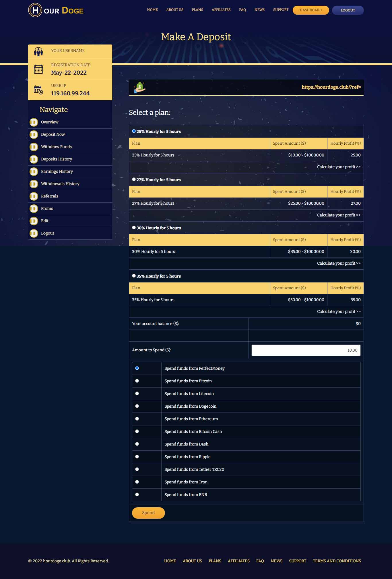392x579 pixels.
Task: Click the coin icon beside Overview
Action: 34,122
